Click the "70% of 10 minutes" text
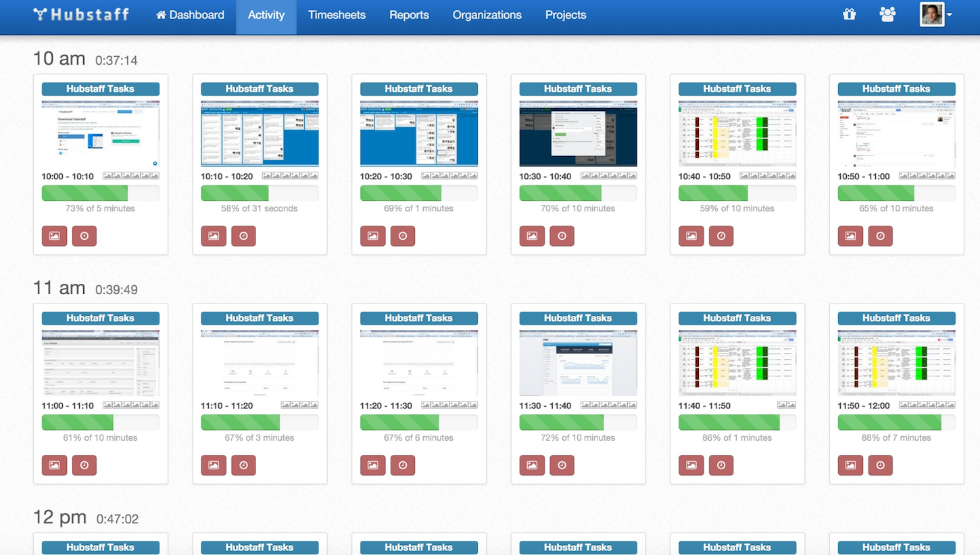Screen dimensions: 980x555 coord(578,208)
